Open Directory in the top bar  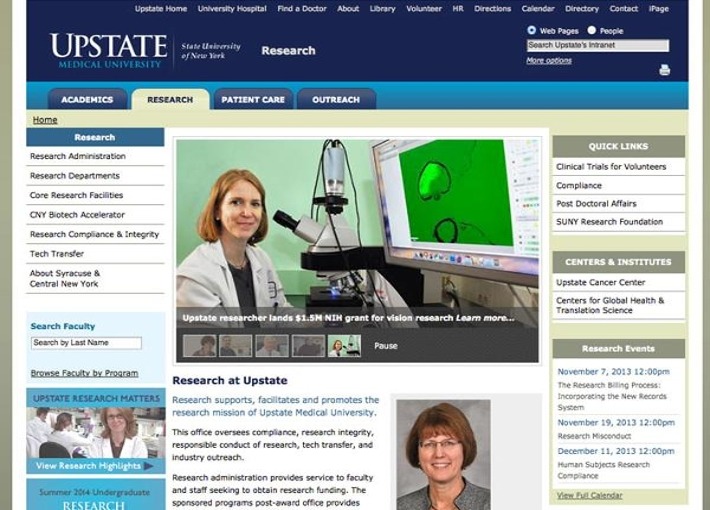coord(582,9)
